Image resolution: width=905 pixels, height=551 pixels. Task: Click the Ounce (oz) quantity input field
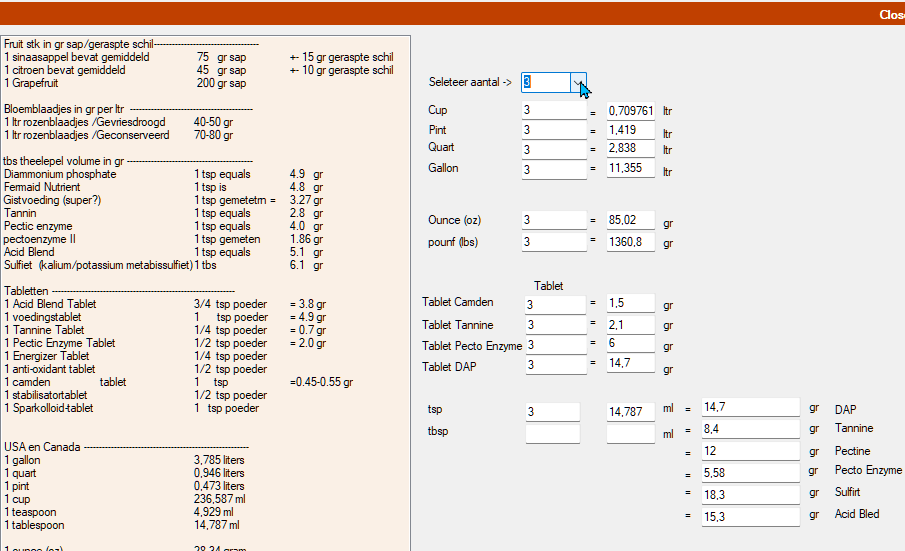click(553, 220)
